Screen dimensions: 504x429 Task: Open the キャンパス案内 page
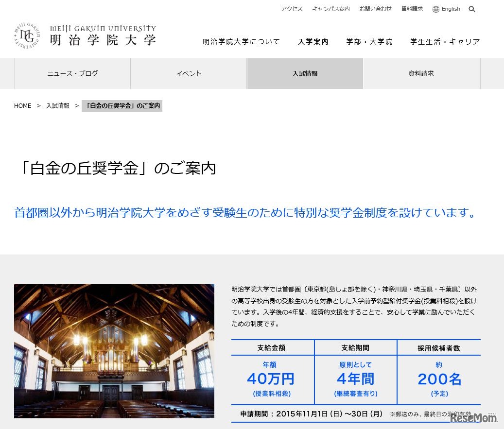pyautogui.click(x=331, y=9)
